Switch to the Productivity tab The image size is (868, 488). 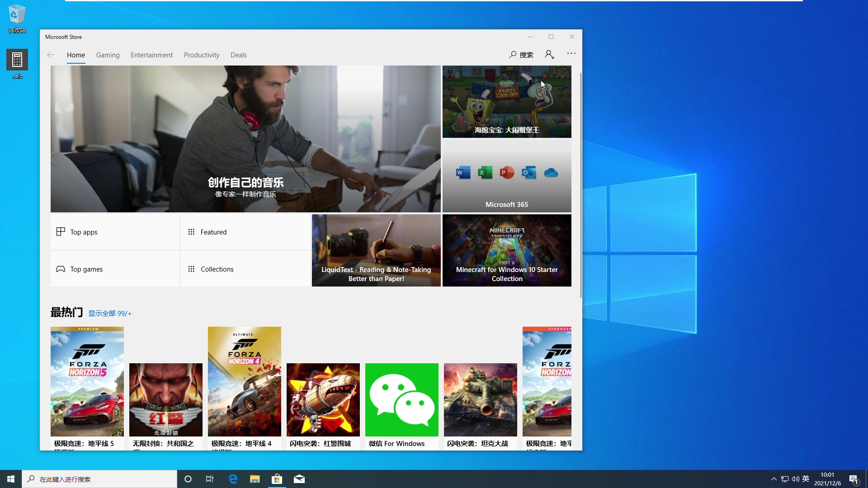tap(202, 55)
